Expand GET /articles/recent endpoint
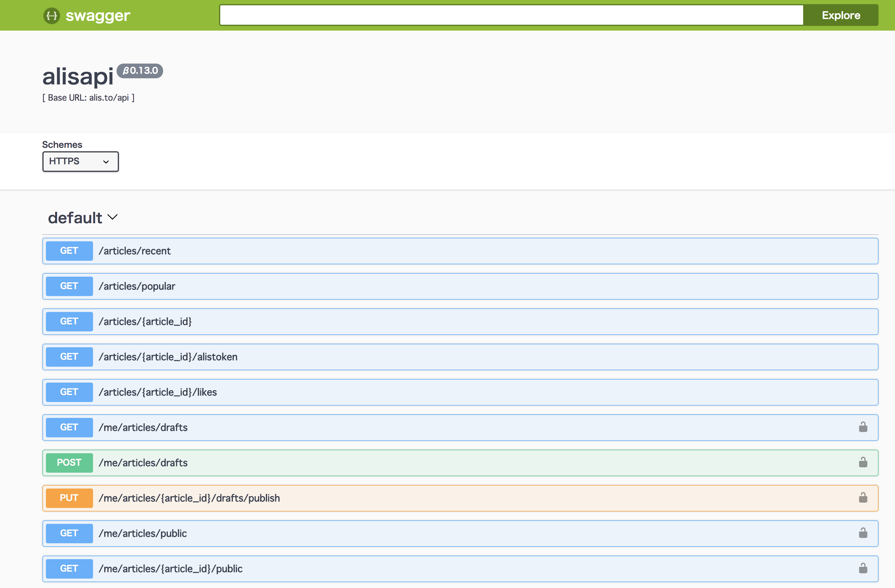Viewport: 895px width, 588px height. (134, 251)
